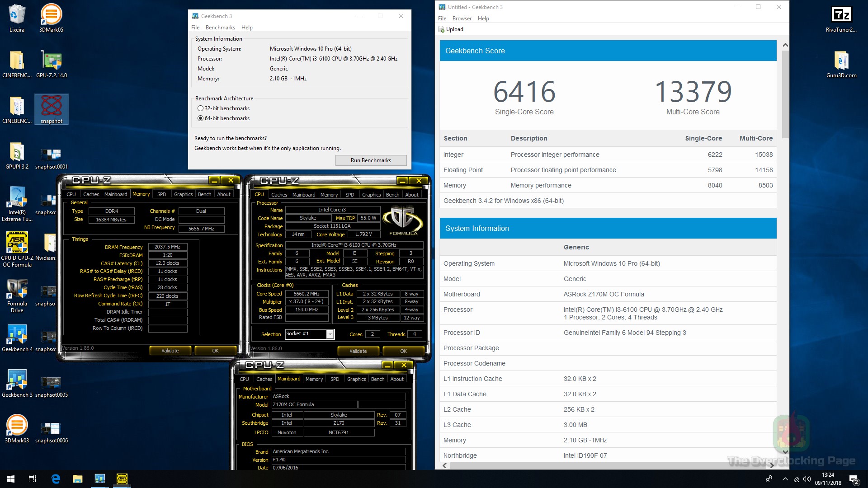Open GPU-Z from the desktop
Viewport: 868px width, 488px height.
tap(51, 59)
